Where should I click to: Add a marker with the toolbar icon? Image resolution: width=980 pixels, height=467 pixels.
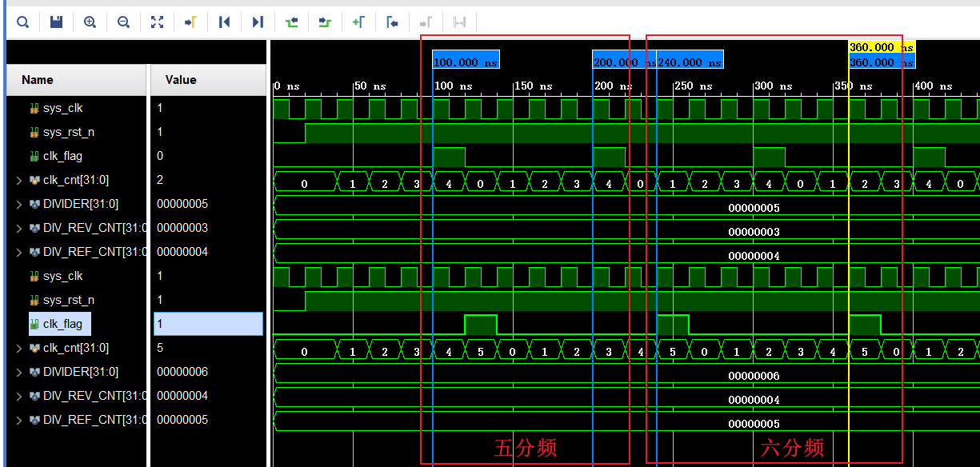358,22
